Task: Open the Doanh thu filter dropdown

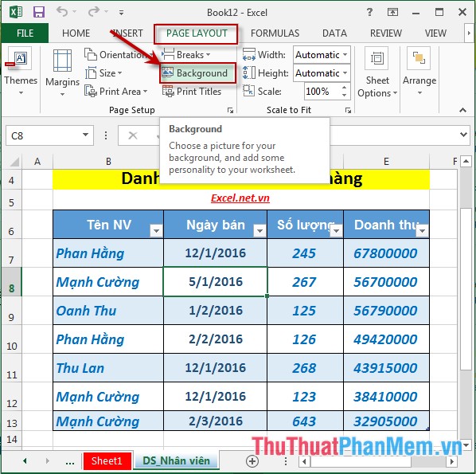Action: pos(422,231)
